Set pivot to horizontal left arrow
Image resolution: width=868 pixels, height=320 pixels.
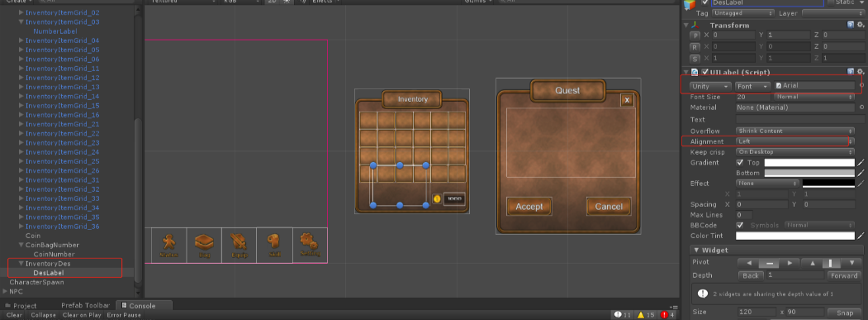748,263
